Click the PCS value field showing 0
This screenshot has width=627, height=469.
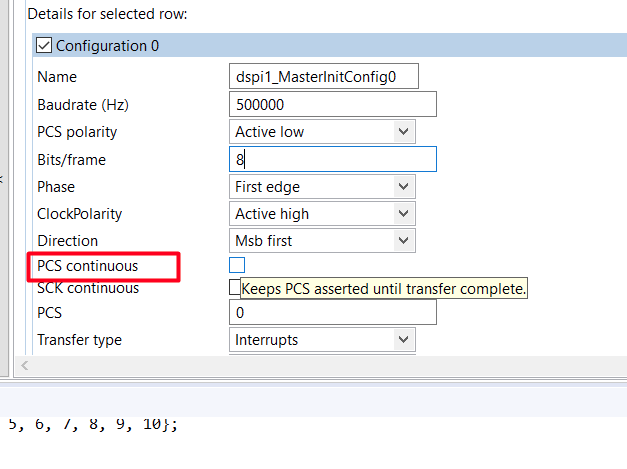pyautogui.click(x=333, y=313)
